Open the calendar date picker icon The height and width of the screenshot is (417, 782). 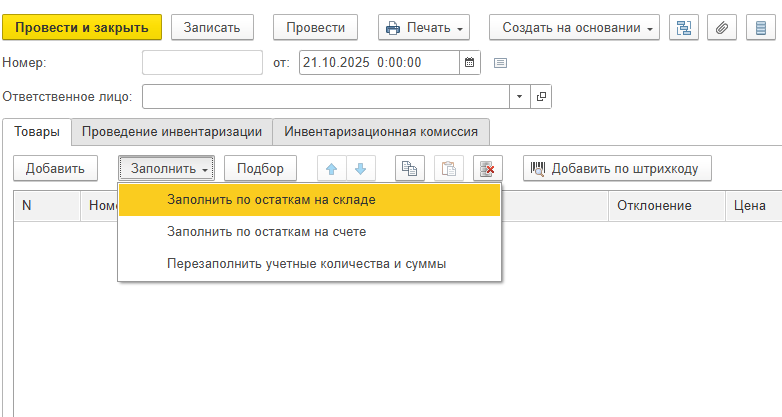469,62
